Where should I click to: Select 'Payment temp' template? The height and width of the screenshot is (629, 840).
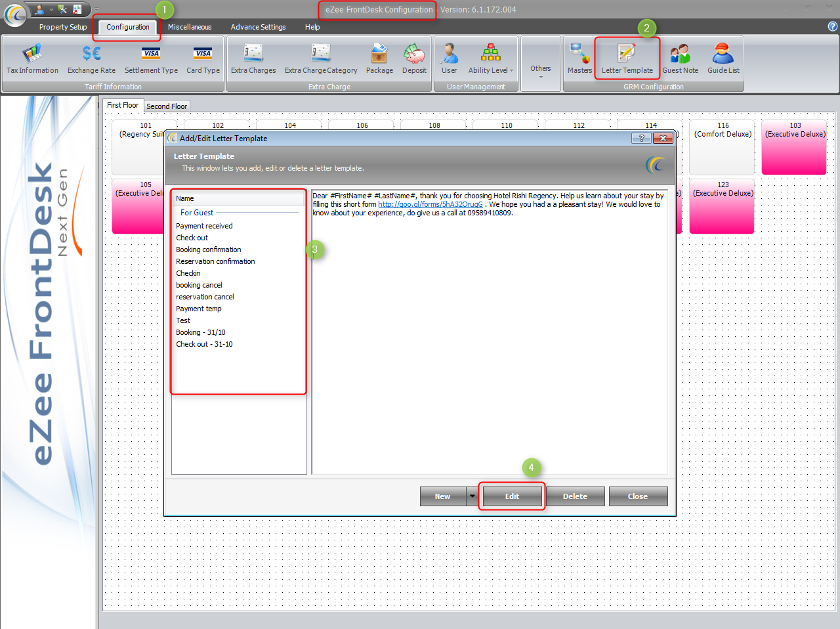point(199,309)
